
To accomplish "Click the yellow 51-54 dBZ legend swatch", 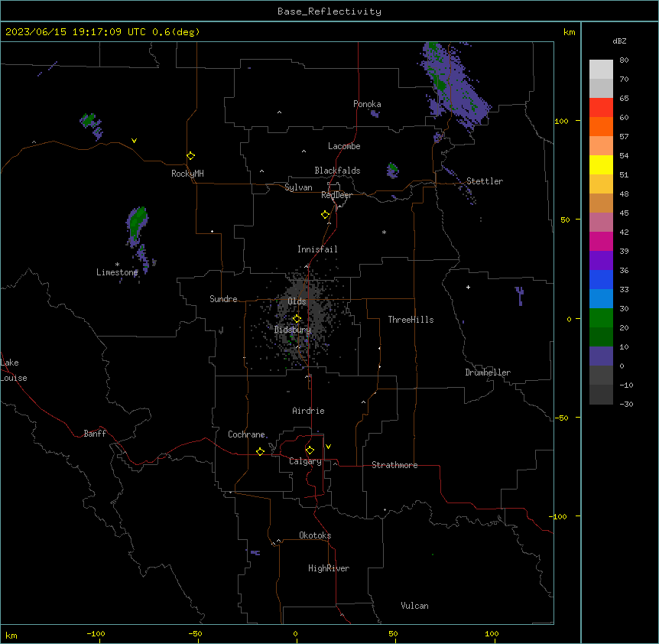I will point(601,164).
